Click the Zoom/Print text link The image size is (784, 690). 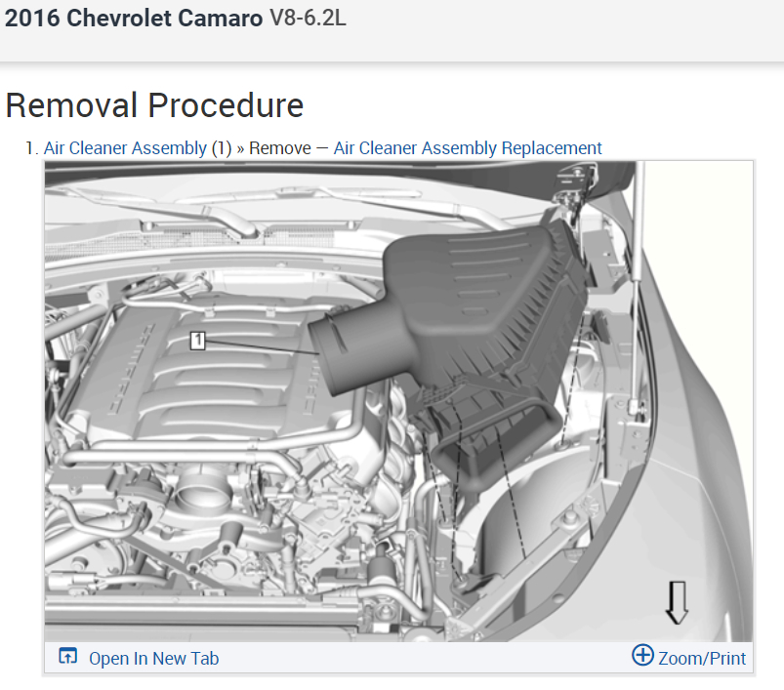coord(702,659)
